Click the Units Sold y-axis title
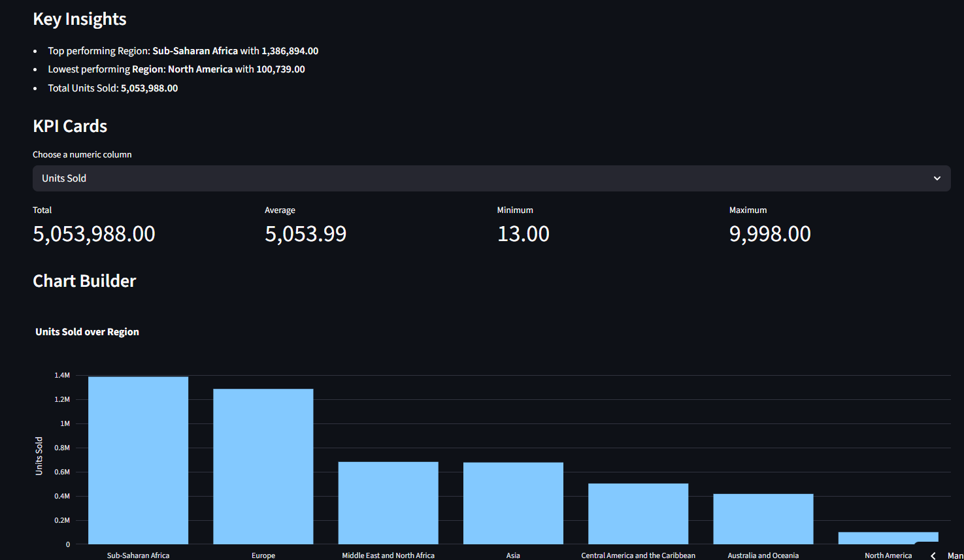964x560 pixels. (x=39, y=456)
